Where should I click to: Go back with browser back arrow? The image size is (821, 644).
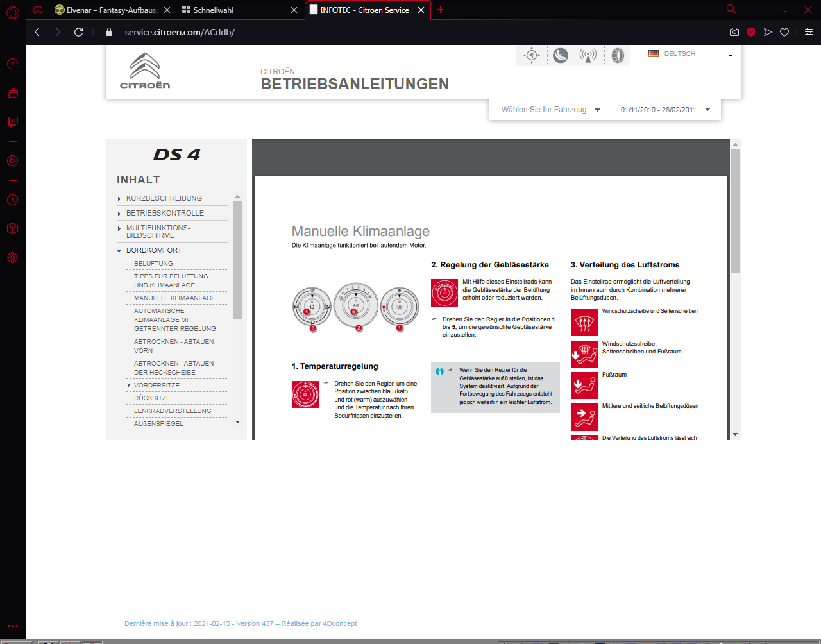coord(37,32)
